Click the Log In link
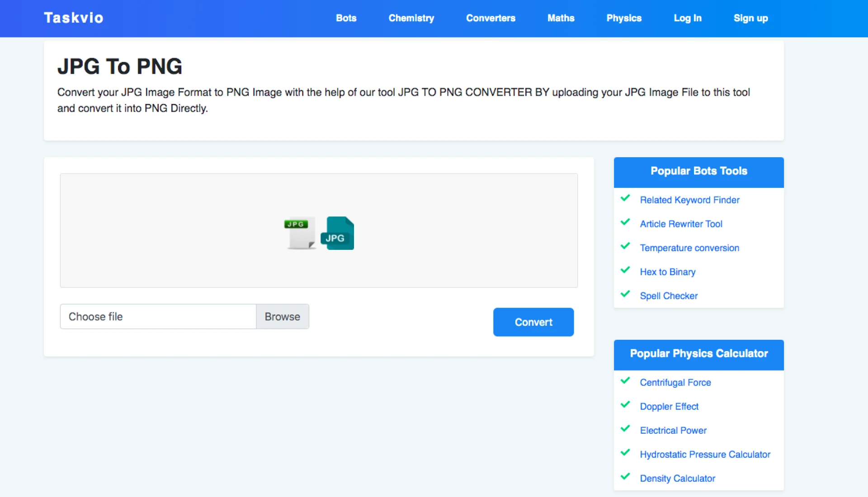Image resolution: width=868 pixels, height=497 pixels. click(x=687, y=18)
